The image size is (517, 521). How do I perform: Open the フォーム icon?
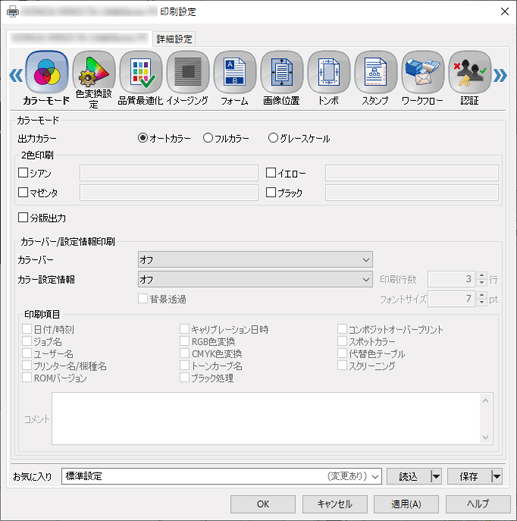pos(235,72)
